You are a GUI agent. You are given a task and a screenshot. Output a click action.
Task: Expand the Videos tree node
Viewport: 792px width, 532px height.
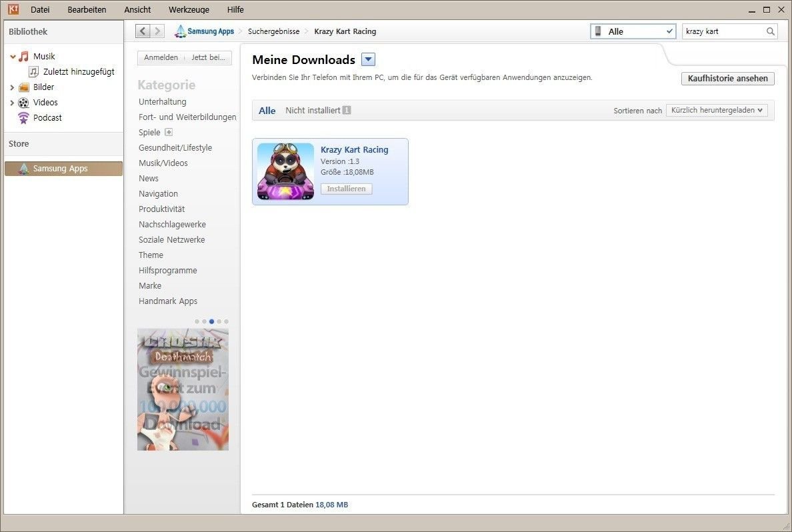12,103
